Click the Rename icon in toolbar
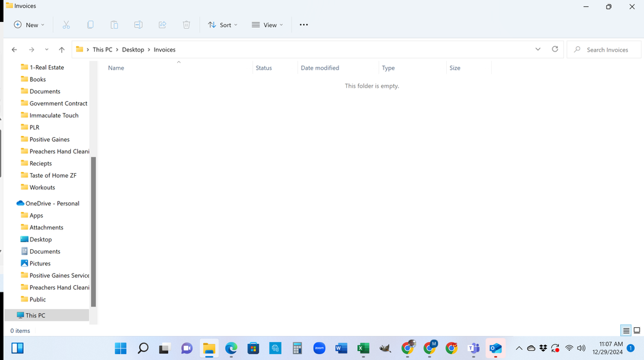644x360 pixels. coord(139,25)
